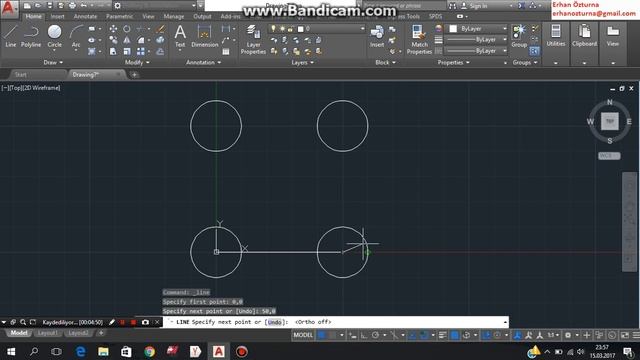Expand the Groups panel
Viewport: 640px width, 360px height.
pyautogui.click(x=525, y=62)
